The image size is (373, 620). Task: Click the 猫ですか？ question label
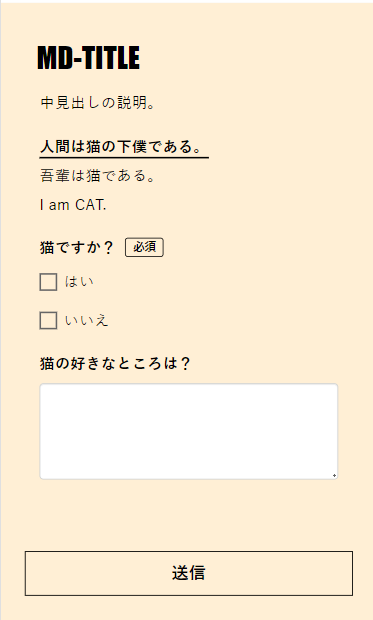click(x=77, y=248)
